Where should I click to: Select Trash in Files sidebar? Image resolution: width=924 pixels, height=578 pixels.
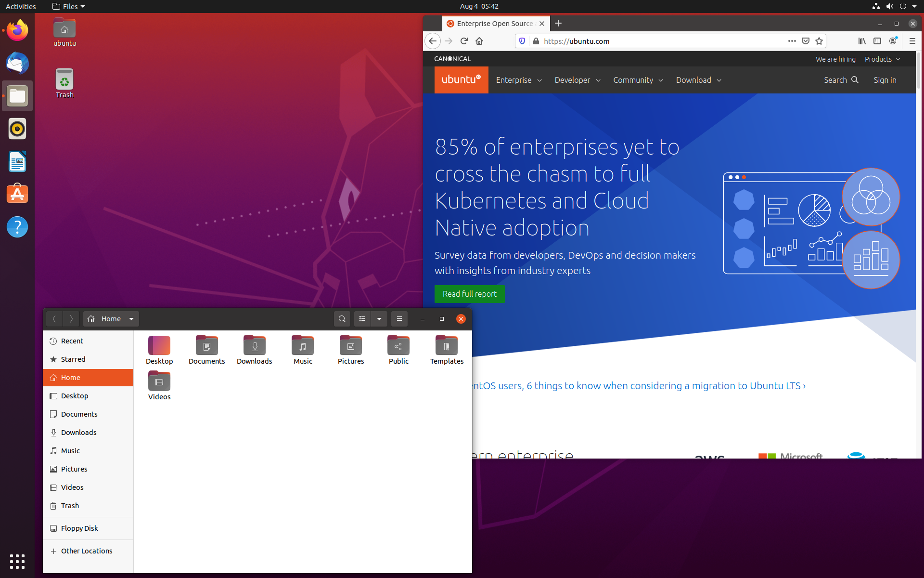point(88,506)
